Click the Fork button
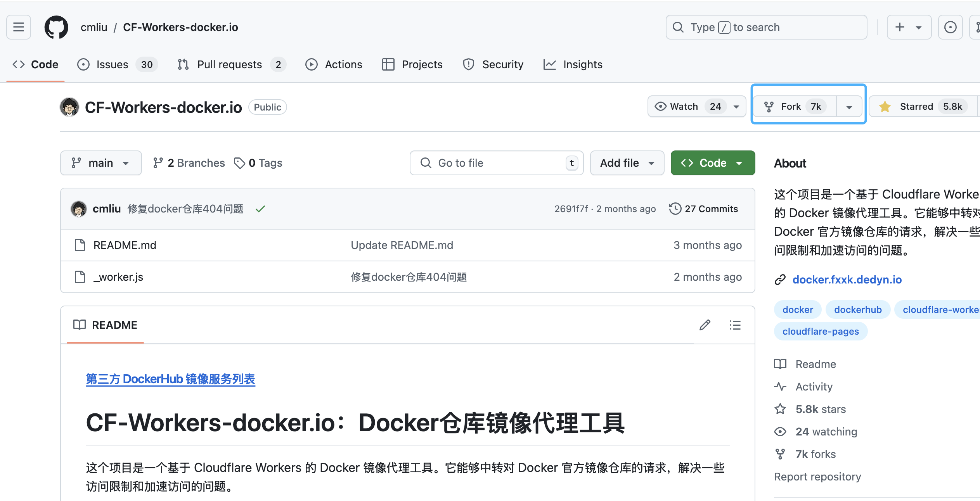The width and height of the screenshot is (980, 501). click(x=795, y=107)
